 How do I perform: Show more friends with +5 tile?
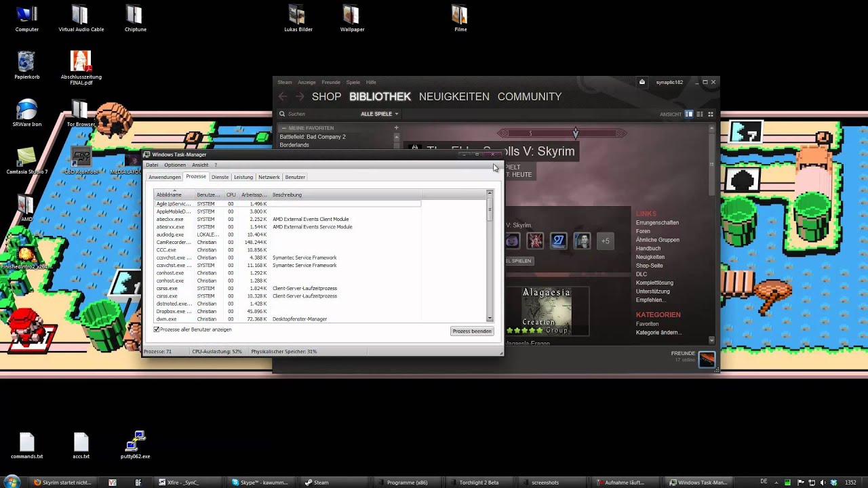pos(605,241)
